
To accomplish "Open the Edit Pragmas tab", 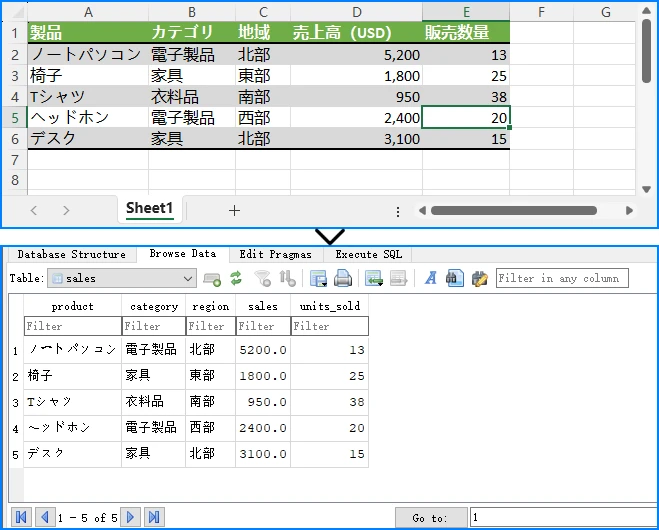I will [276, 254].
